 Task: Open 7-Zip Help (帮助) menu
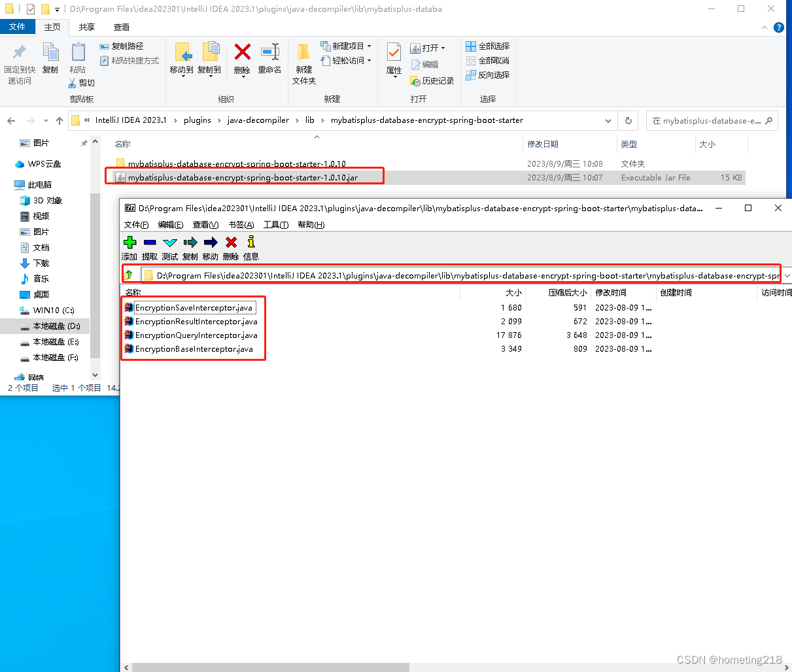311,225
